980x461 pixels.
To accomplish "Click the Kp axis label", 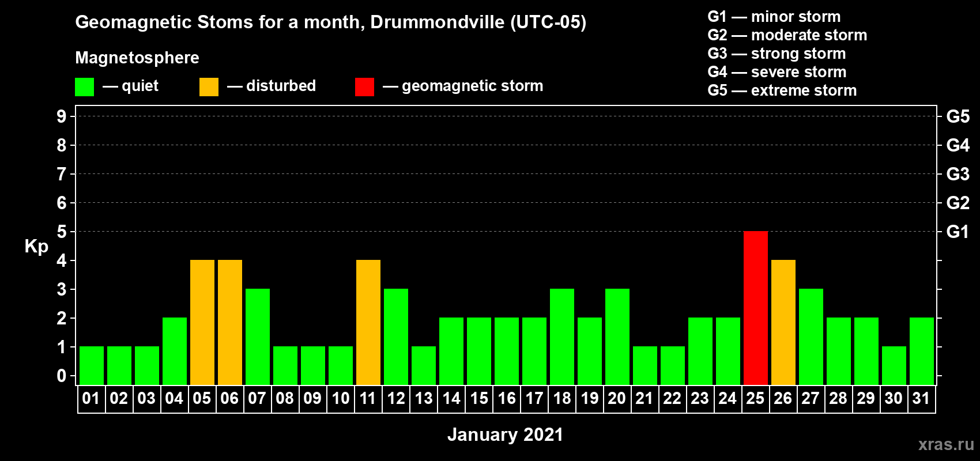I will 36,247.
